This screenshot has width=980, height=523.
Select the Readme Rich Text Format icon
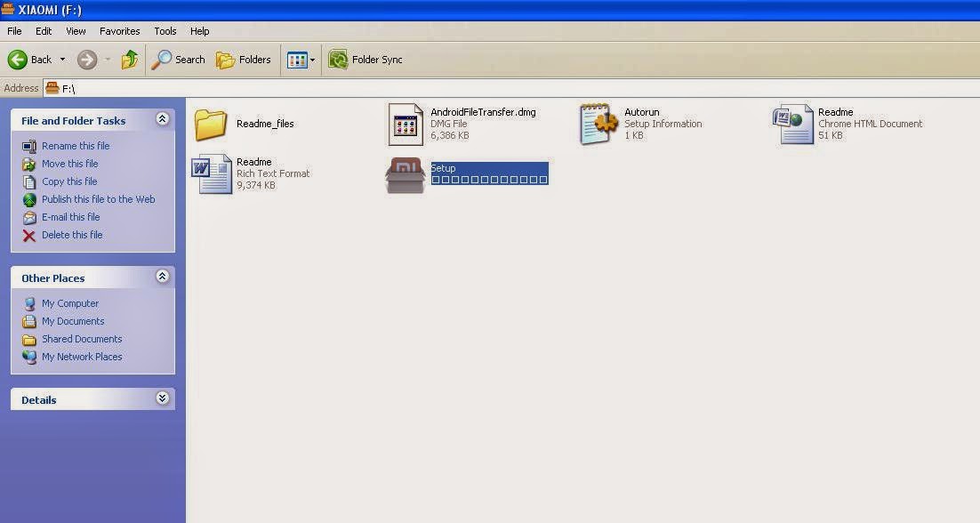[212, 173]
